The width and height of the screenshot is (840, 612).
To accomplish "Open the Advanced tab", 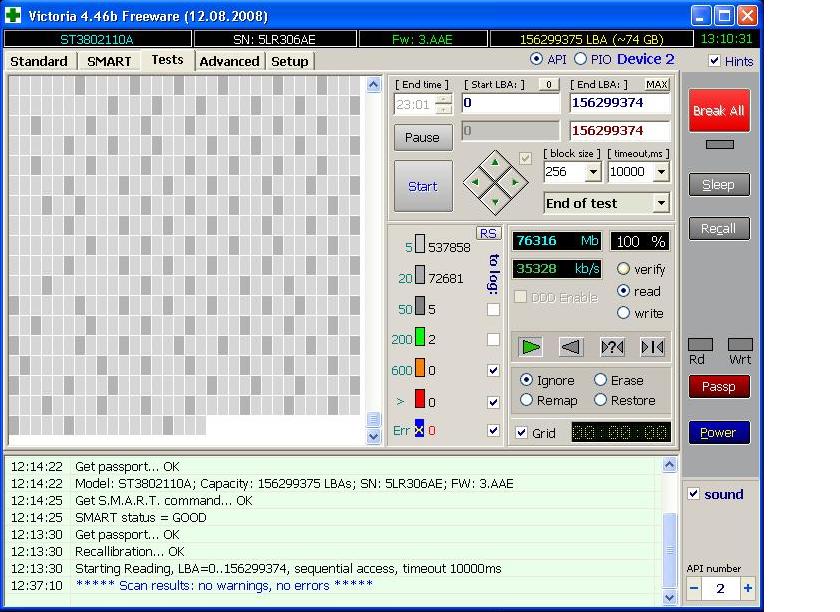I will pyautogui.click(x=229, y=61).
